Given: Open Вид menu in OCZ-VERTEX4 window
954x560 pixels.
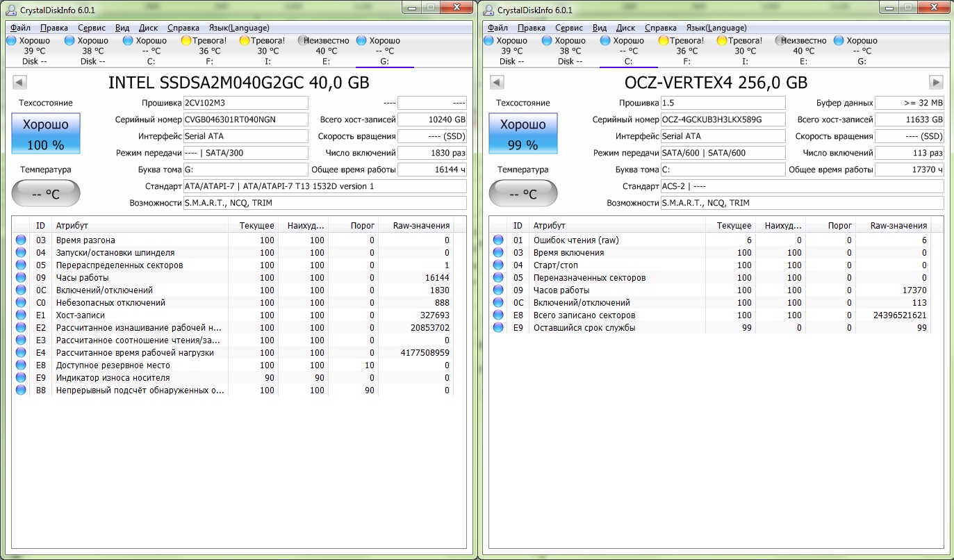Looking at the screenshot, I should pos(600,28).
